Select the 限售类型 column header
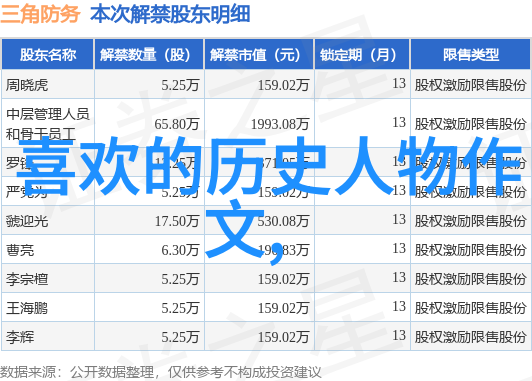This screenshot has width=532, height=381. (x=471, y=55)
